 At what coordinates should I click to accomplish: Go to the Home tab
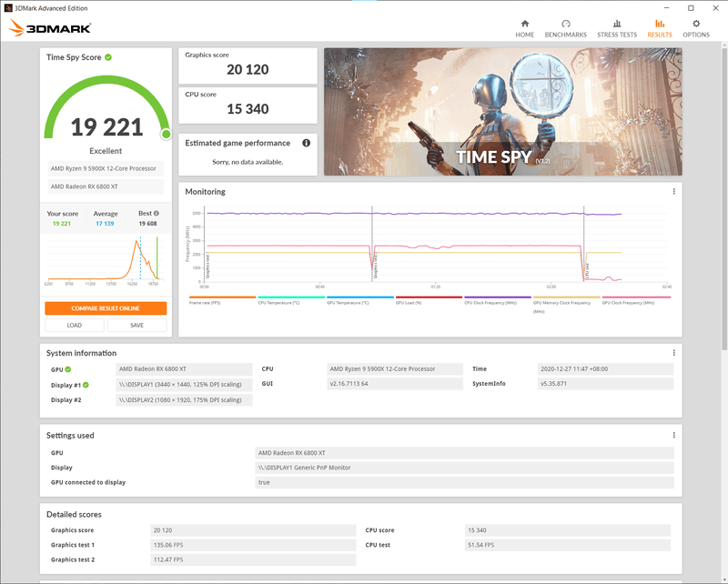coord(525,29)
